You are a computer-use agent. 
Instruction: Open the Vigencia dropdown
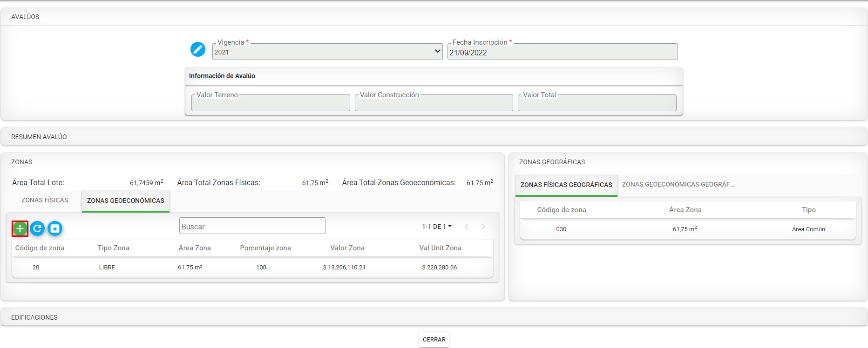tap(327, 52)
